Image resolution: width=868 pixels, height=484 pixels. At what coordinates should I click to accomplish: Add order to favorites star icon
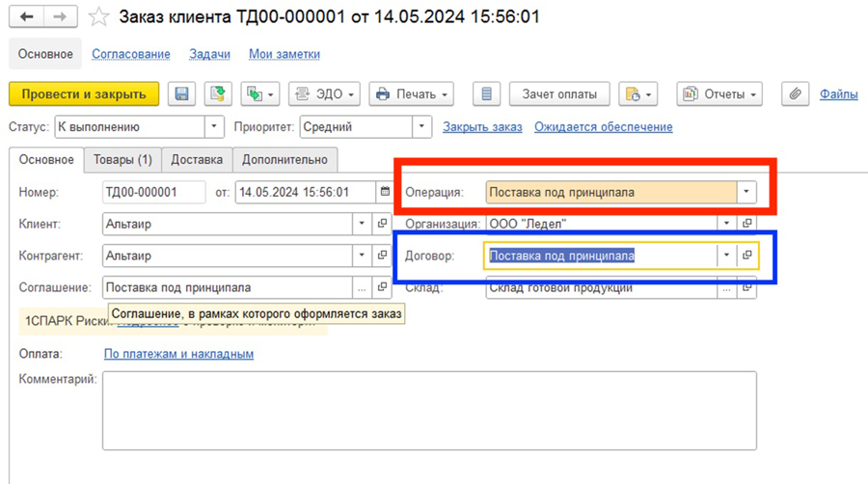(97, 17)
